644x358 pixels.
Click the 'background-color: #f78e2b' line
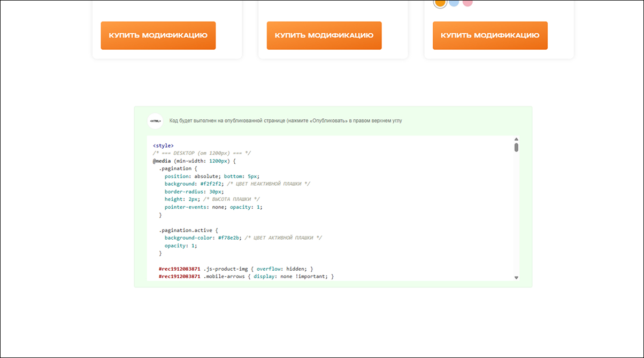click(243, 238)
